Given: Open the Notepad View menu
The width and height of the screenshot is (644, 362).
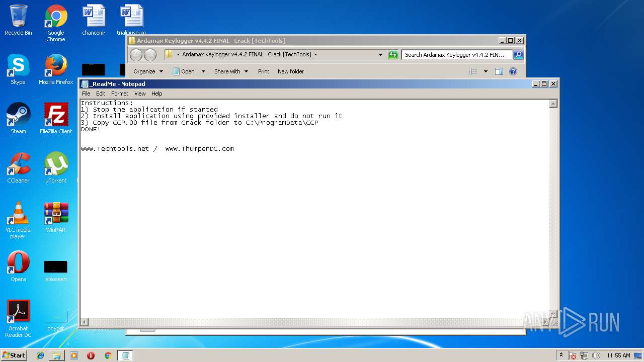Looking at the screenshot, I should (140, 94).
